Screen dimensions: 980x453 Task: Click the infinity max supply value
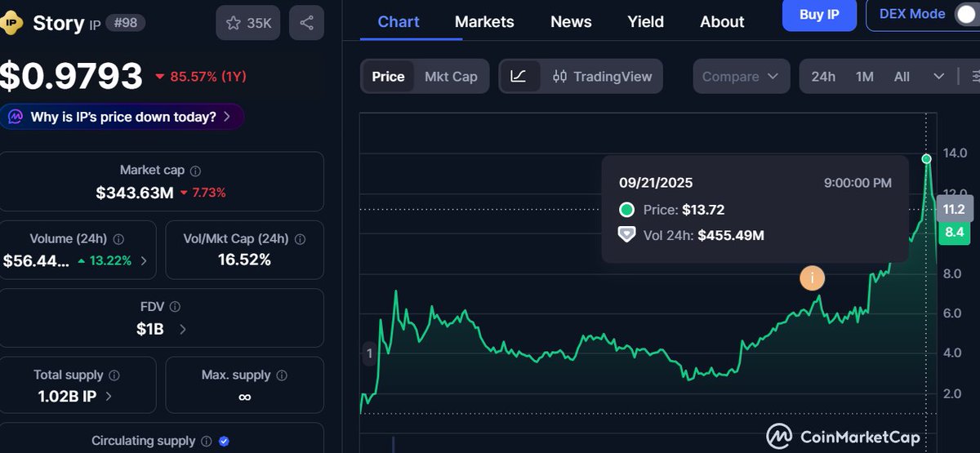tap(244, 397)
